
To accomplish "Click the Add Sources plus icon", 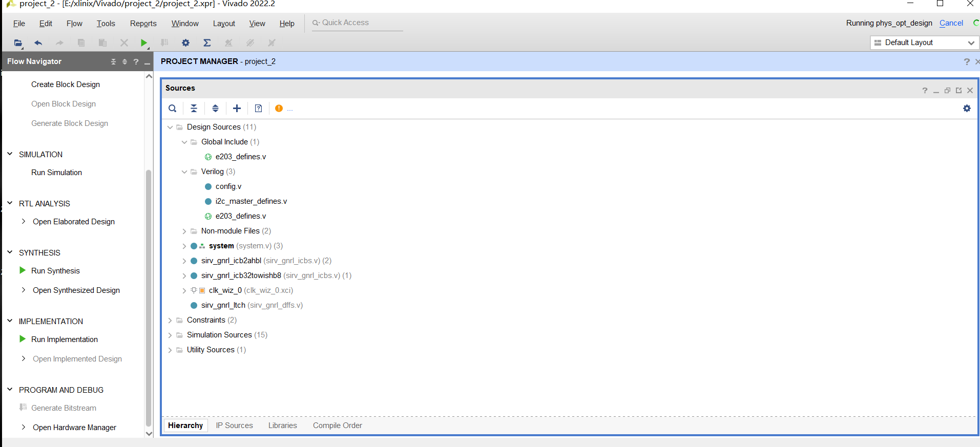I will (237, 109).
